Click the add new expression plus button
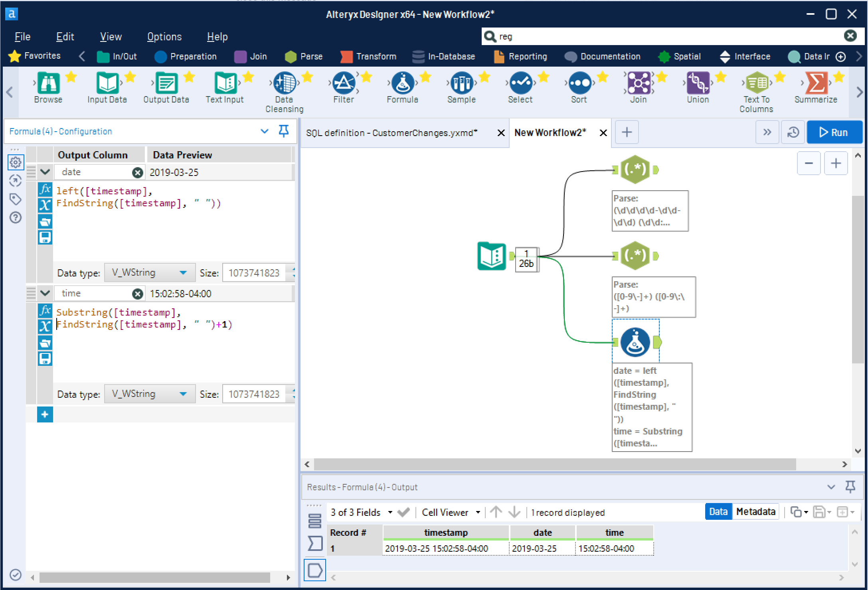The height and width of the screenshot is (590, 868). (45, 414)
